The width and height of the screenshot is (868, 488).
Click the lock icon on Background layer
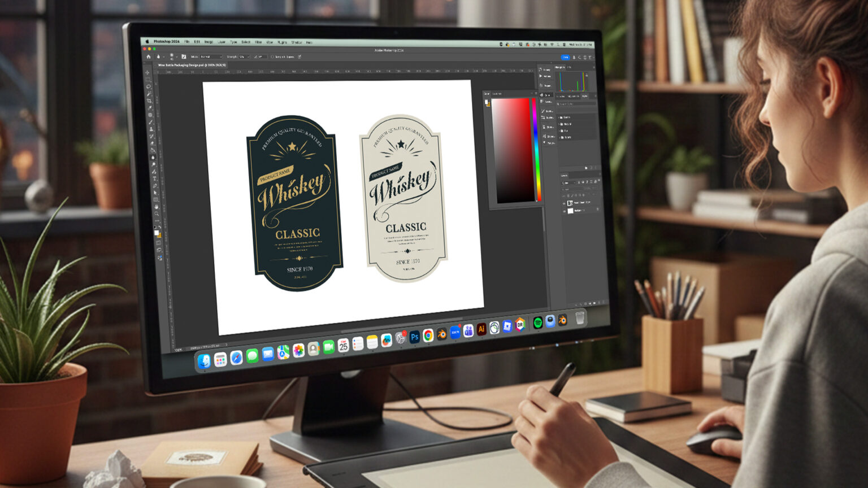(x=598, y=210)
